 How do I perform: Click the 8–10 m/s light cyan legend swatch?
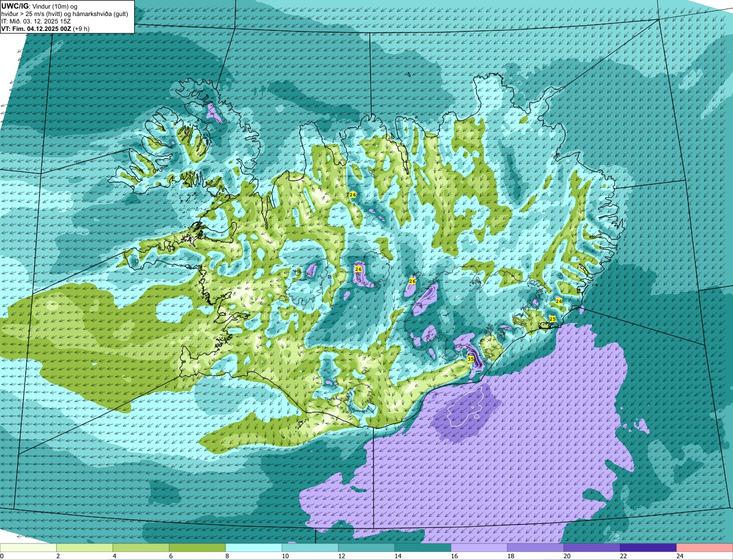[254, 548]
